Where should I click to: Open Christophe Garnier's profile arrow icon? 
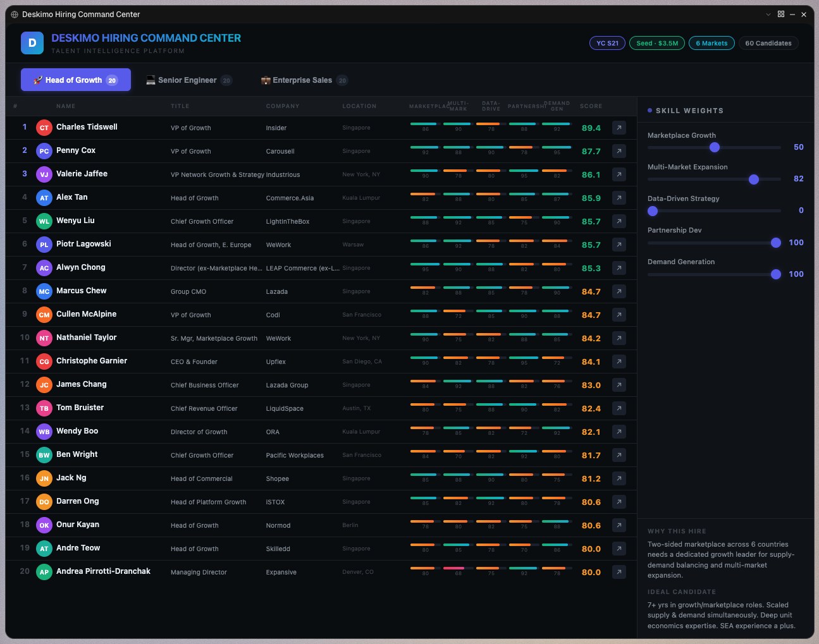[x=619, y=361]
